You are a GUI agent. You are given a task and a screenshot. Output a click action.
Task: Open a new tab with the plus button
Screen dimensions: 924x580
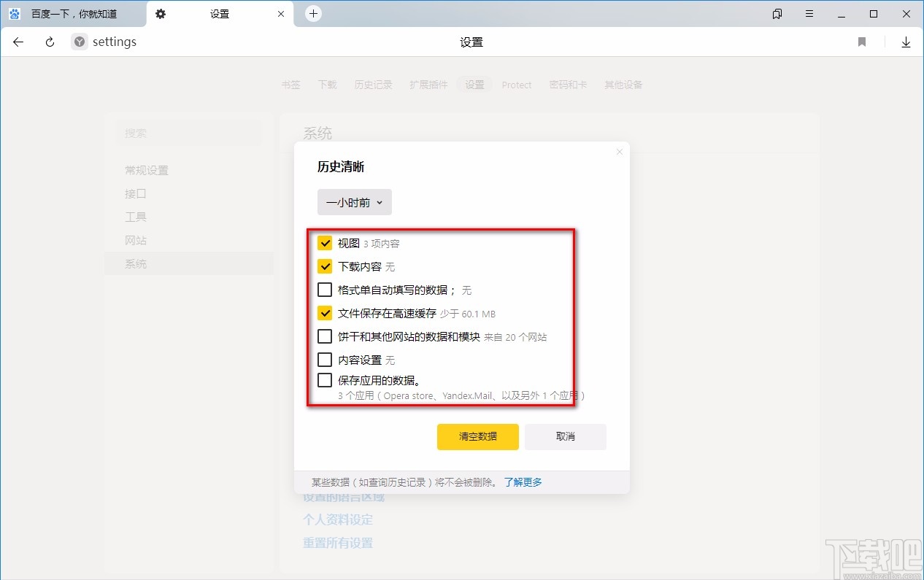tap(313, 13)
